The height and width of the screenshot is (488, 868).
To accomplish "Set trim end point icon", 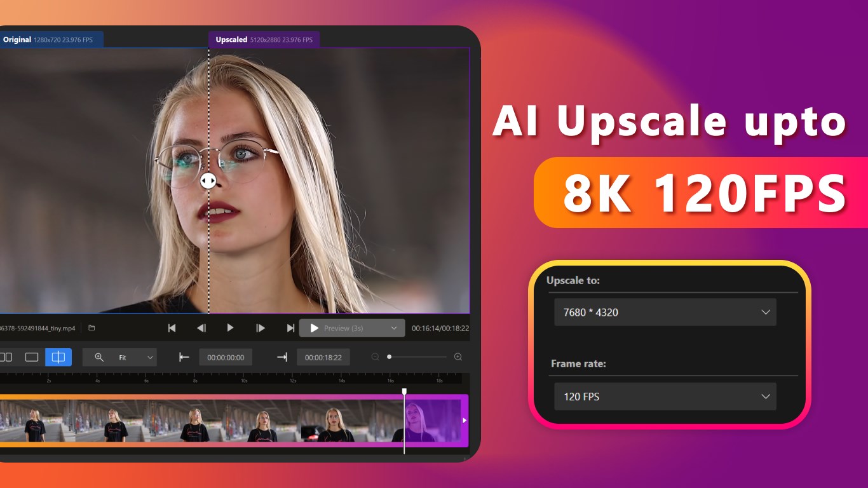I will (x=281, y=357).
